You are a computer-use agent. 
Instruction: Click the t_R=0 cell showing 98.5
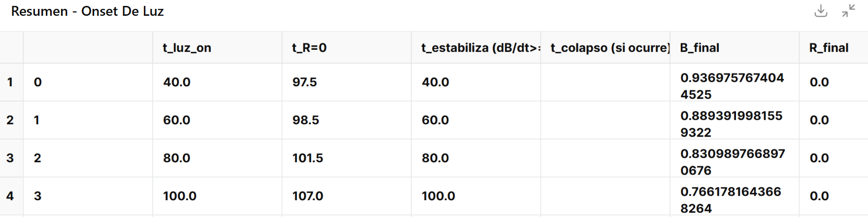point(305,120)
